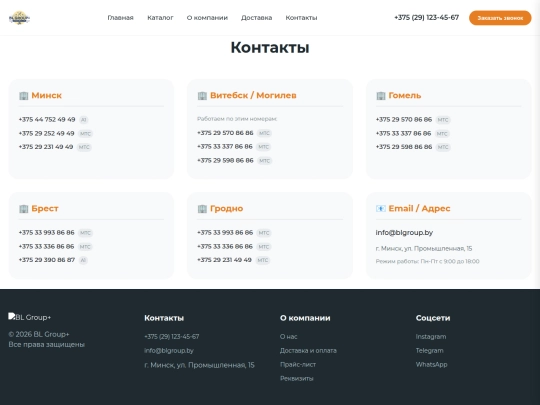
Task: Open Доставка и оплата footer link
Action: click(x=308, y=351)
